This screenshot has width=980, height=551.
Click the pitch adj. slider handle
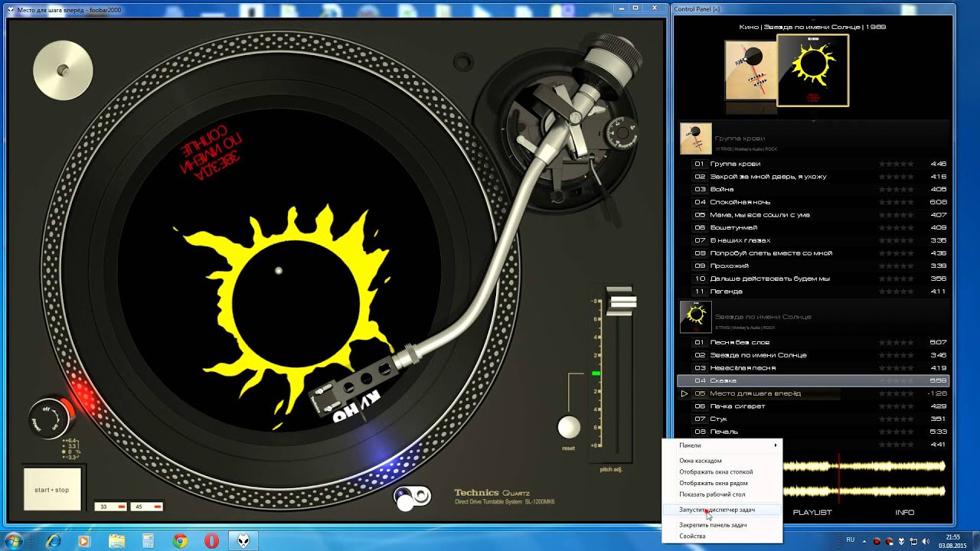point(622,301)
